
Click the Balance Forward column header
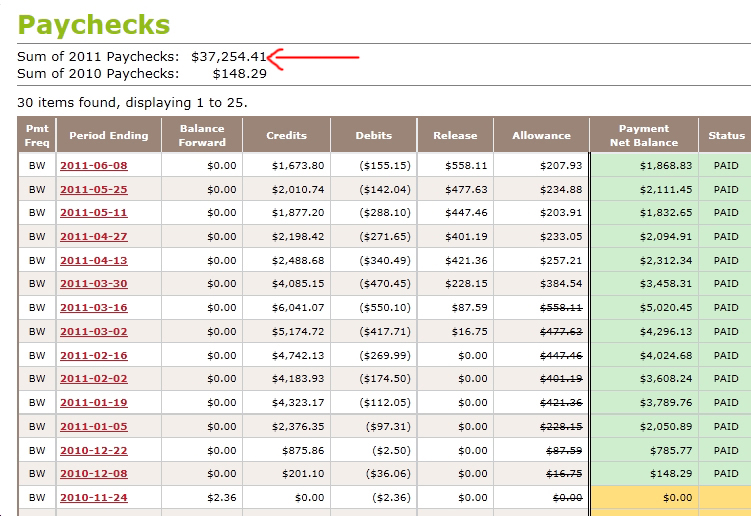pos(202,136)
